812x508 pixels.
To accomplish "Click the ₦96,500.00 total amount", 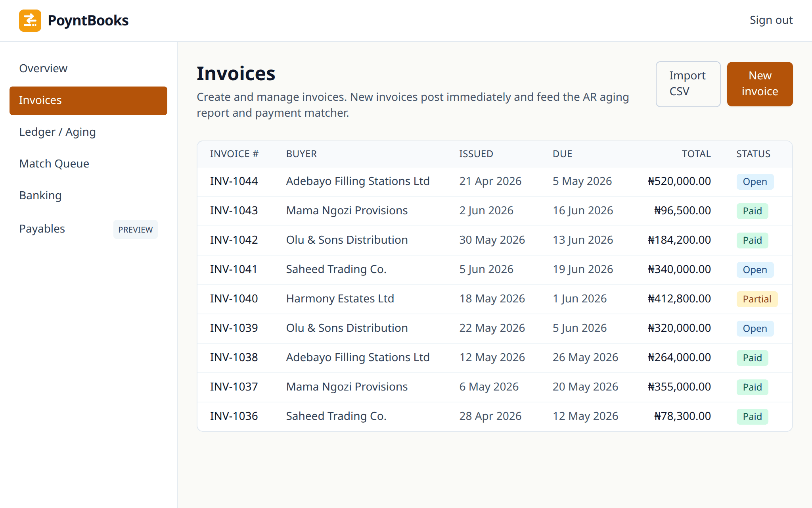I will pyautogui.click(x=682, y=211).
